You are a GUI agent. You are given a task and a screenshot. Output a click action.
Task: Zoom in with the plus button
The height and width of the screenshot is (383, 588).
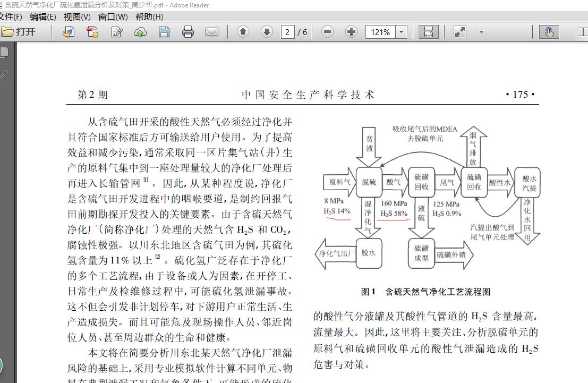352,32
